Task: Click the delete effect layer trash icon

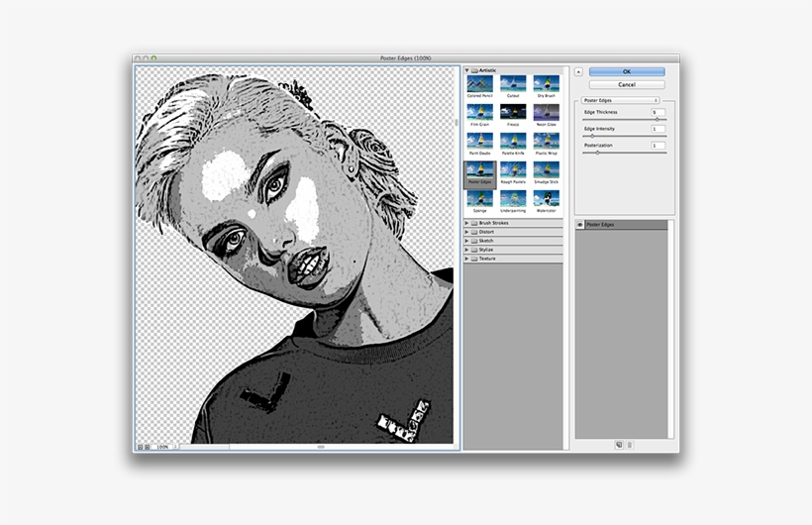Action: click(x=630, y=445)
